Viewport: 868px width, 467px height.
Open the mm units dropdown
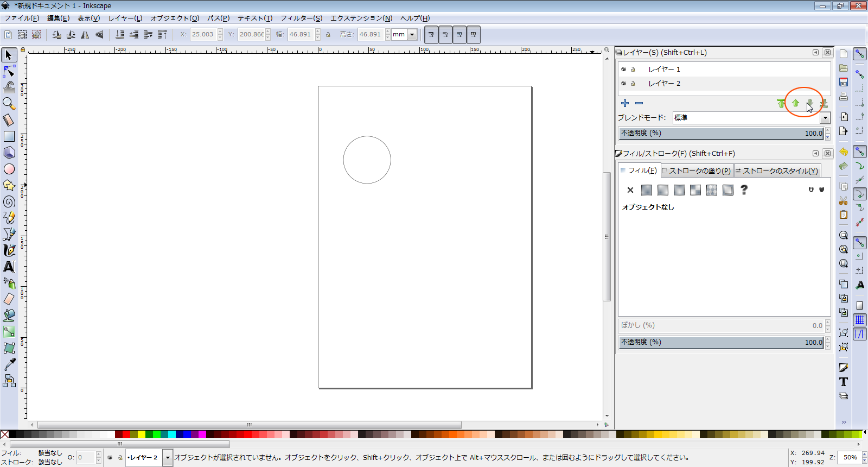tap(412, 35)
